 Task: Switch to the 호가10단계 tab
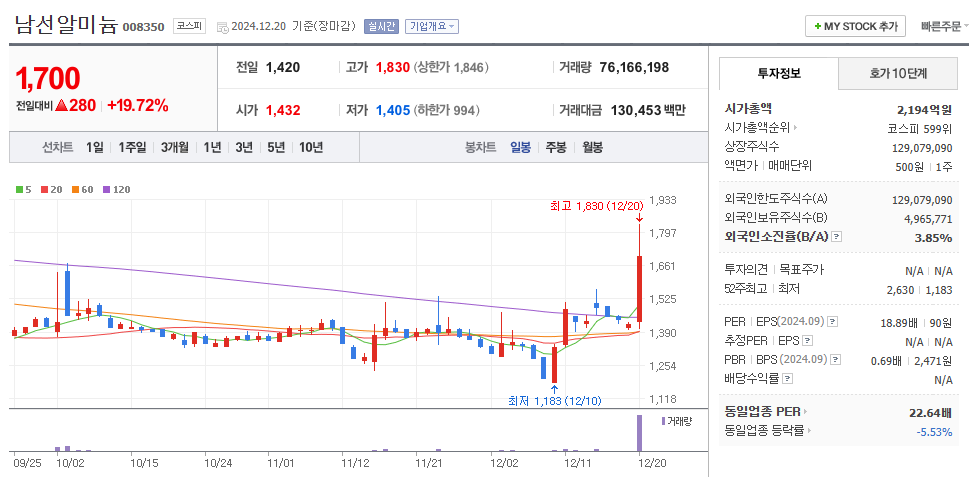(898, 73)
